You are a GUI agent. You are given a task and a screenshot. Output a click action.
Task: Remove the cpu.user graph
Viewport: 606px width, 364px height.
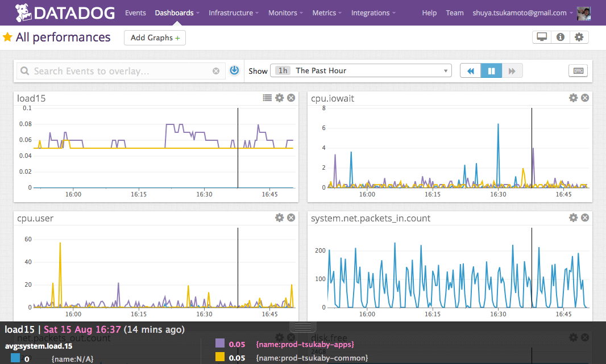click(291, 218)
